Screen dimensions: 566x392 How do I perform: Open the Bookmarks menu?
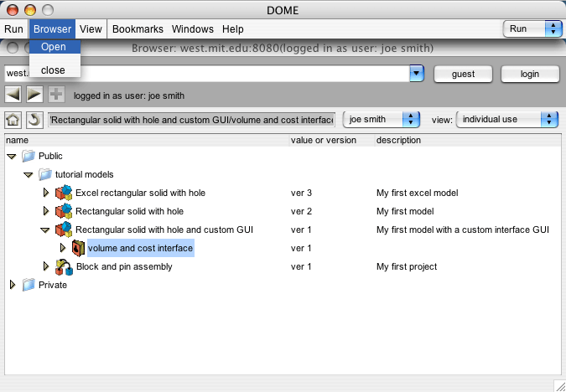point(138,28)
